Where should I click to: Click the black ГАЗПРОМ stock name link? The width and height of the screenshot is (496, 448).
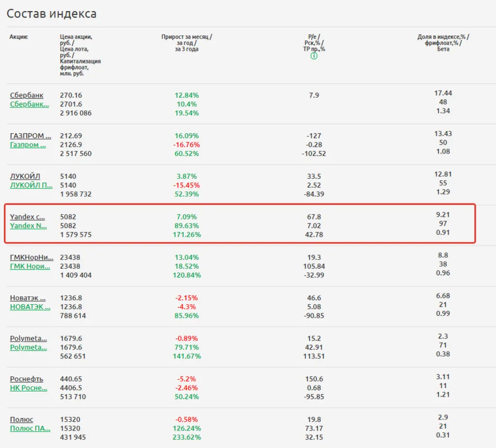coord(30,136)
